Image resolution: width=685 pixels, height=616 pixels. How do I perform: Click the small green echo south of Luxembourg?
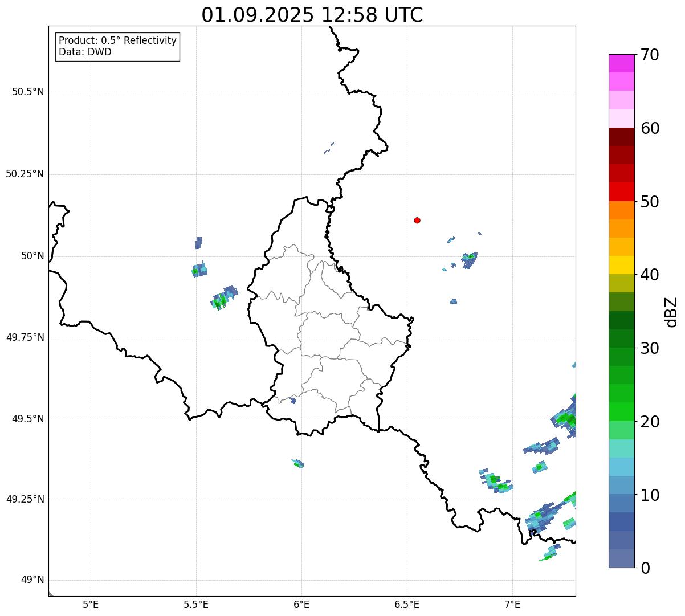click(x=298, y=463)
